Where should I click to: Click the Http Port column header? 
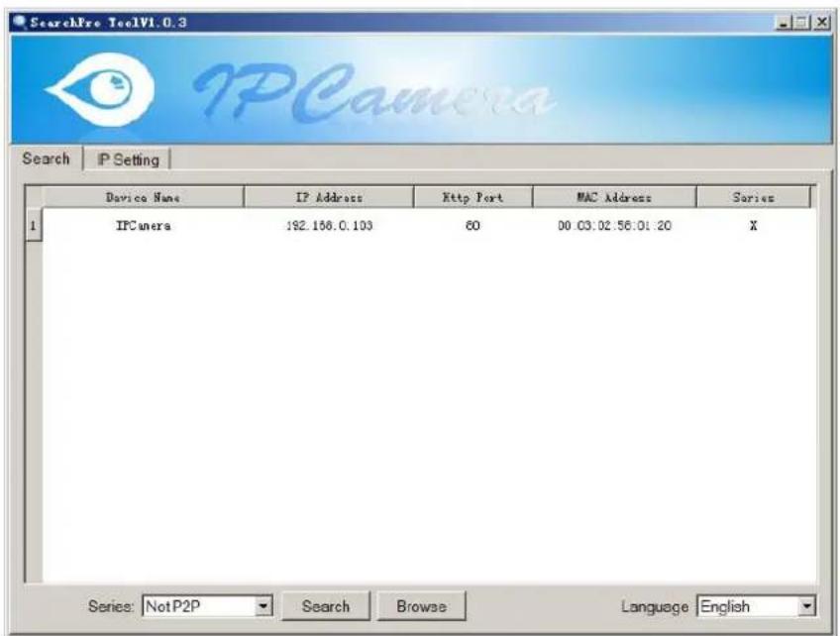[x=473, y=197]
